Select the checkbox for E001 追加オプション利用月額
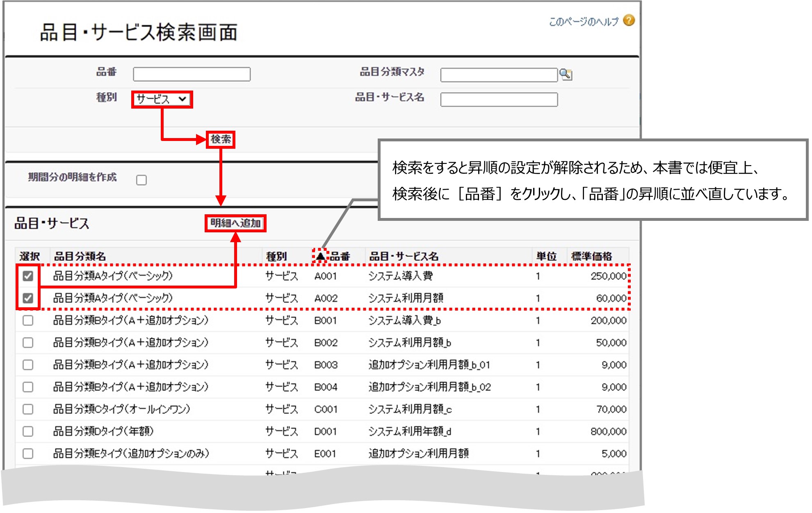The height and width of the screenshot is (513, 812). [28, 454]
